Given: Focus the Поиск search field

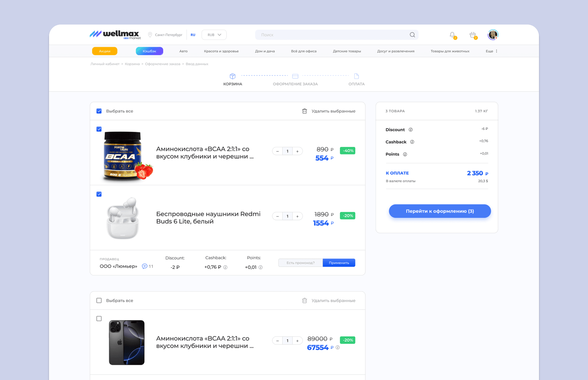Looking at the screenshot, I should 337,35.
